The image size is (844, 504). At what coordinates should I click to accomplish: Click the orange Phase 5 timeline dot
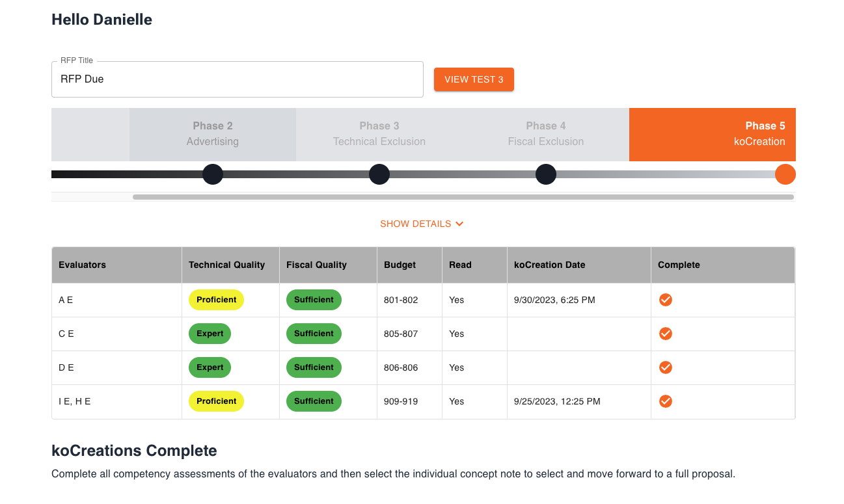pyautogui.click(x=785, y=174)
